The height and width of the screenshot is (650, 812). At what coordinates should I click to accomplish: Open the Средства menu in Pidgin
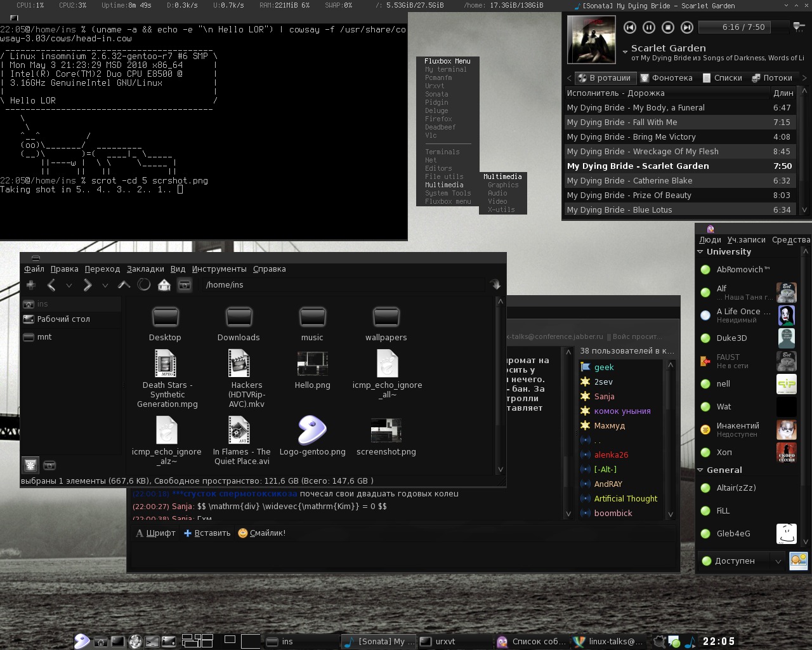[x=790, y=239]
